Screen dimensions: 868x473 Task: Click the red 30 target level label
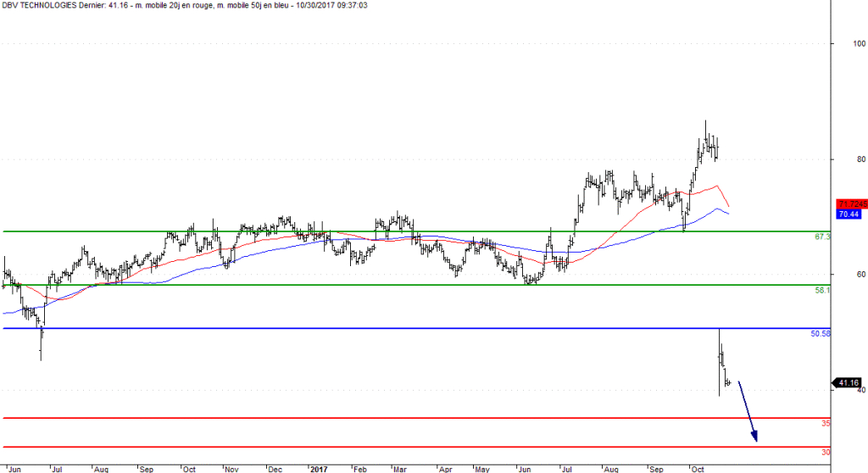[825, 452]
